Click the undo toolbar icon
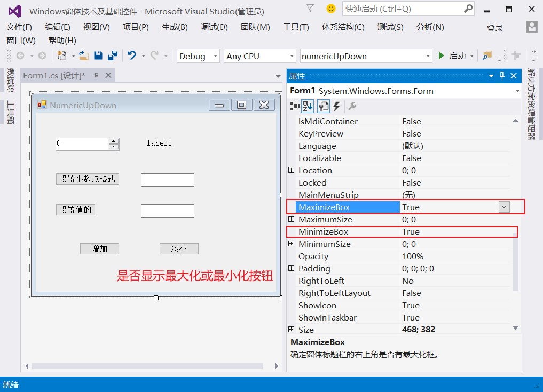The width and height of the screenshot is (543, 392). tap(131, 55)
